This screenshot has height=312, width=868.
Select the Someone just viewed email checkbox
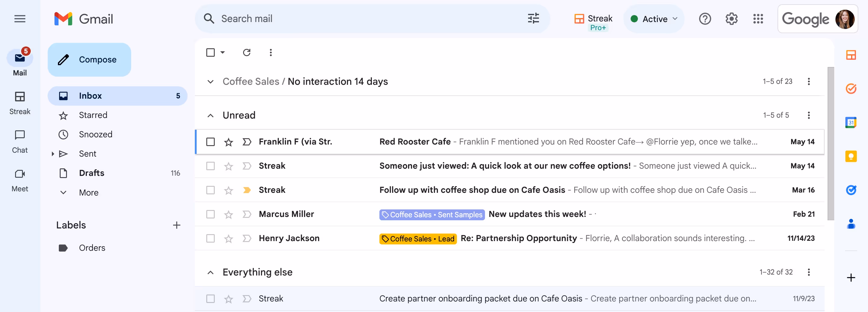(x=210, y=166)
